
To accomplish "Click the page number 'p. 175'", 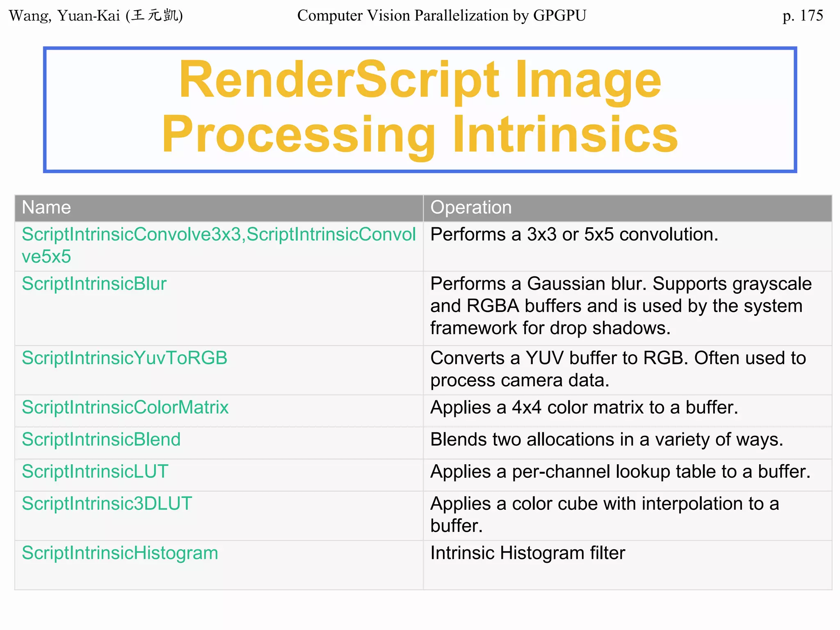I will point(803,16).
